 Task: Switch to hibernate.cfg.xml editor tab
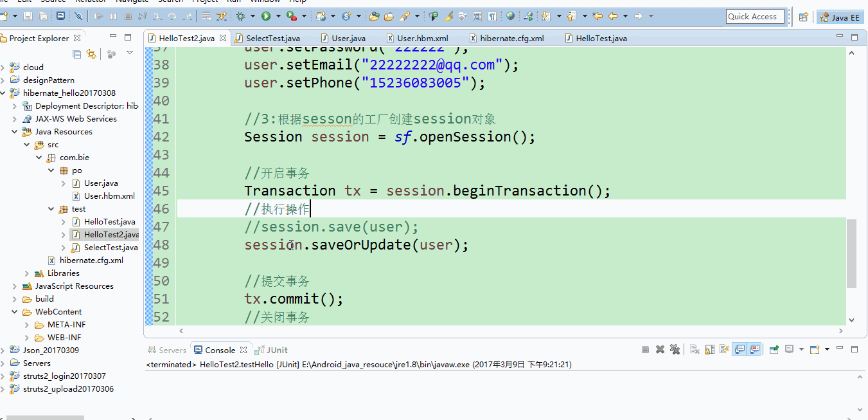click(x=506, y=38)
